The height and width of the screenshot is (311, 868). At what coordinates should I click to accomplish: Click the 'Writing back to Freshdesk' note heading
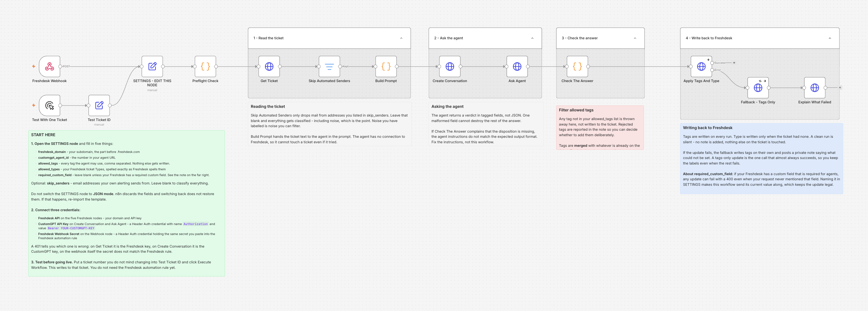point(708,128)
